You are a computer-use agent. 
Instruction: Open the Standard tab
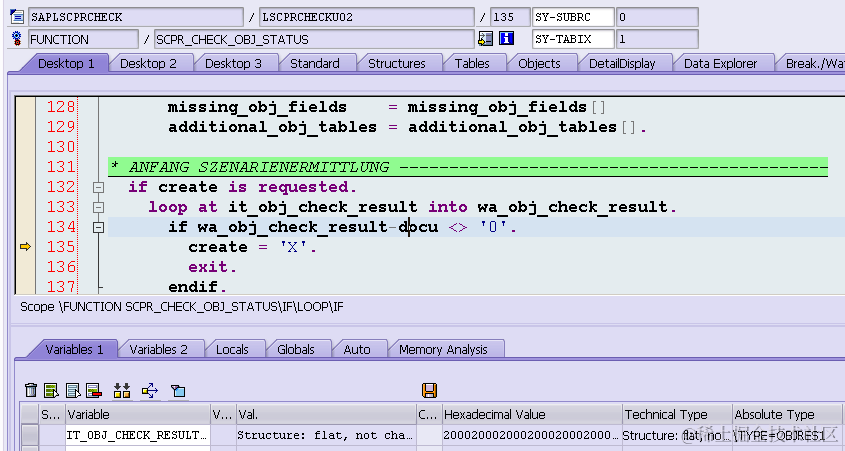(x=315, y=64)
